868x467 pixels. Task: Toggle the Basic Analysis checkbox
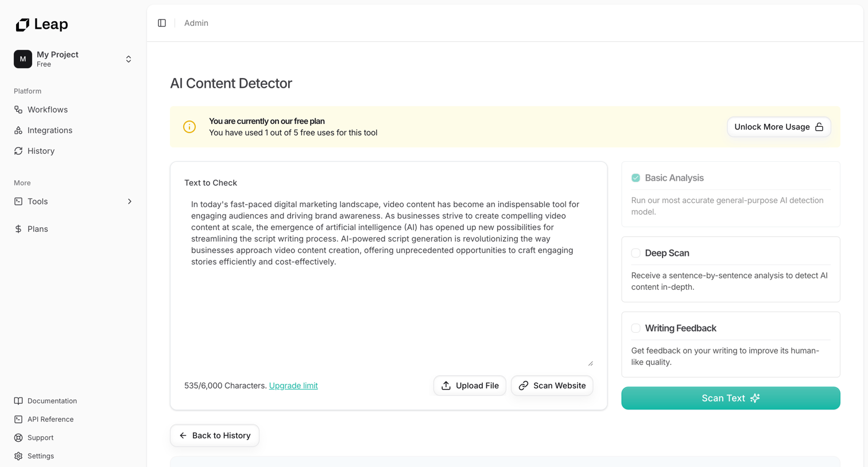pyautogui.click(x=635, y=178)
